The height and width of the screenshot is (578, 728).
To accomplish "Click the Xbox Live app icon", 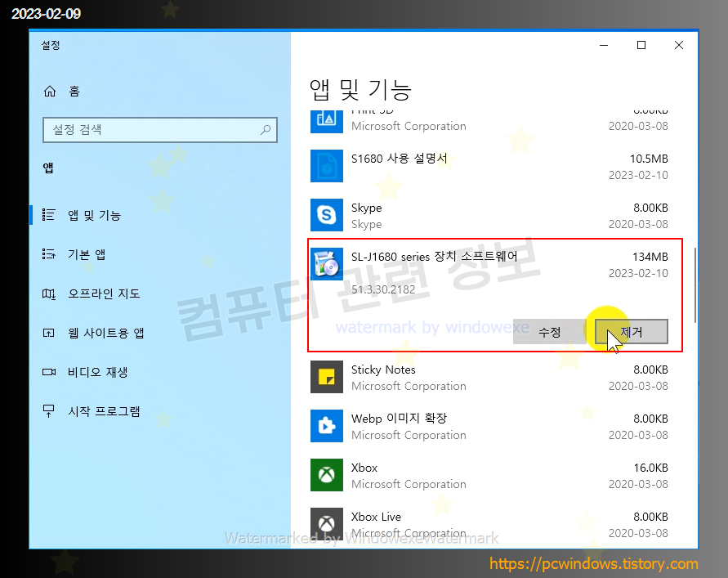I will click(327, 524).
